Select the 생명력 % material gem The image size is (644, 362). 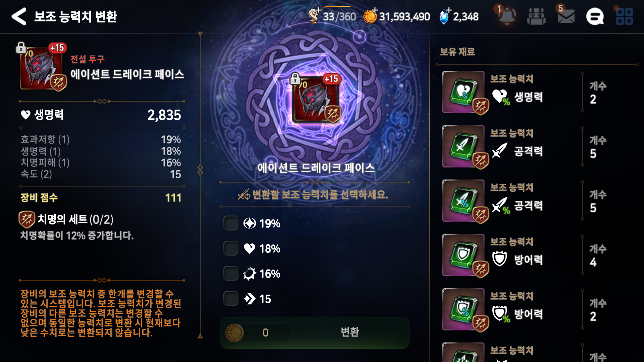pyautogui.click(x=464, y=93)
